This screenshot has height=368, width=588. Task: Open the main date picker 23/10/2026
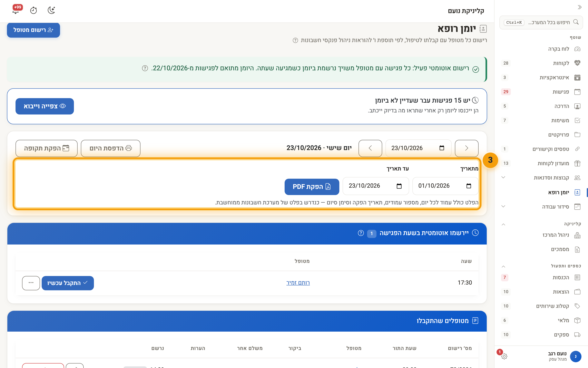tap(418, 148)
